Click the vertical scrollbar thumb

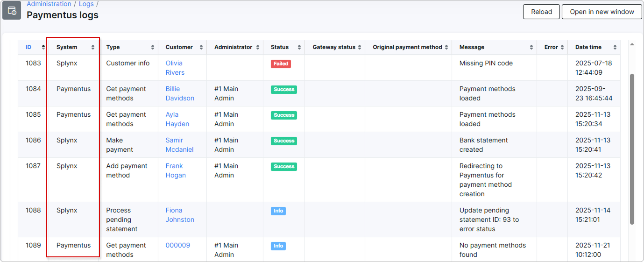pyautogui.click(x=632, y=149)
